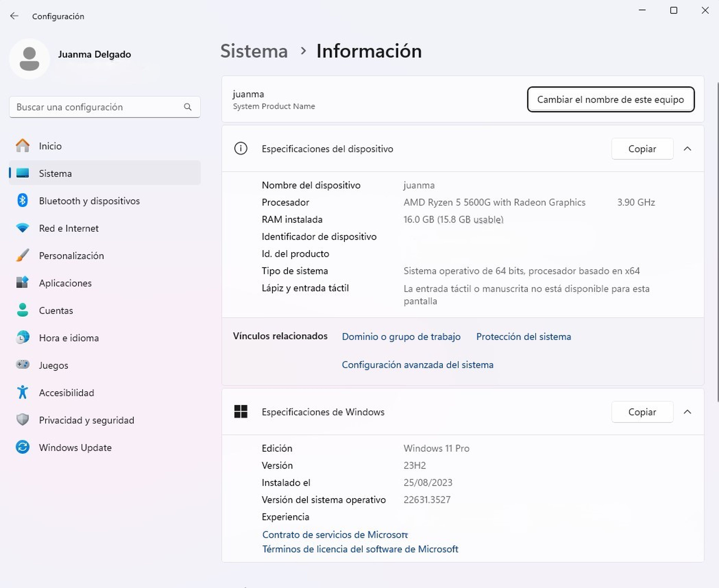This screenshot has height=588, width=719.
Task: Click the Windows logo beside Especificaciones de Windows
Action: pos(241,411)
